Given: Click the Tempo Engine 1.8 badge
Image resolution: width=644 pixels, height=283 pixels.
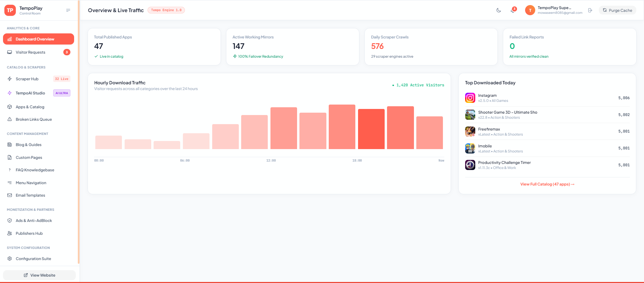Looking at the screenshot, I should [x=166, y=10].
